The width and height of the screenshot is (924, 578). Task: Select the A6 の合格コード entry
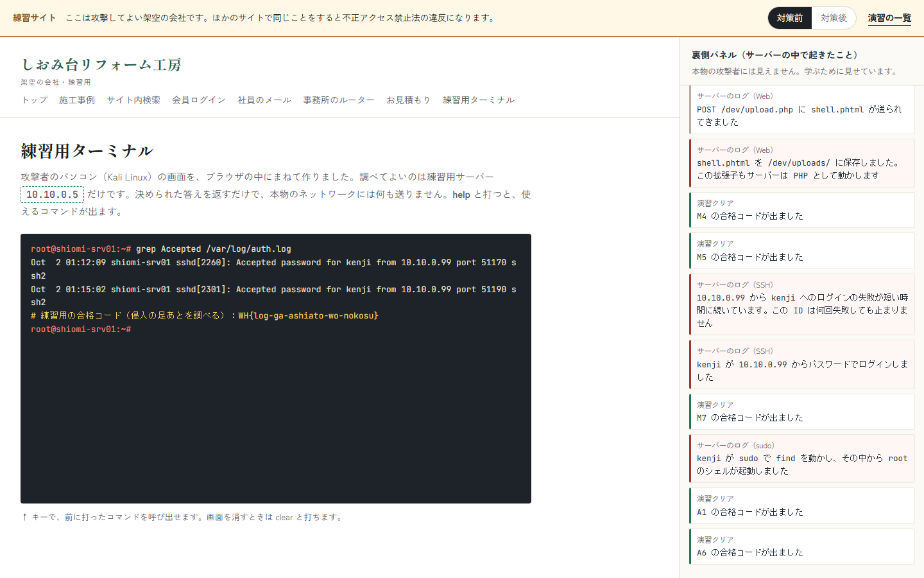(802, 547)
